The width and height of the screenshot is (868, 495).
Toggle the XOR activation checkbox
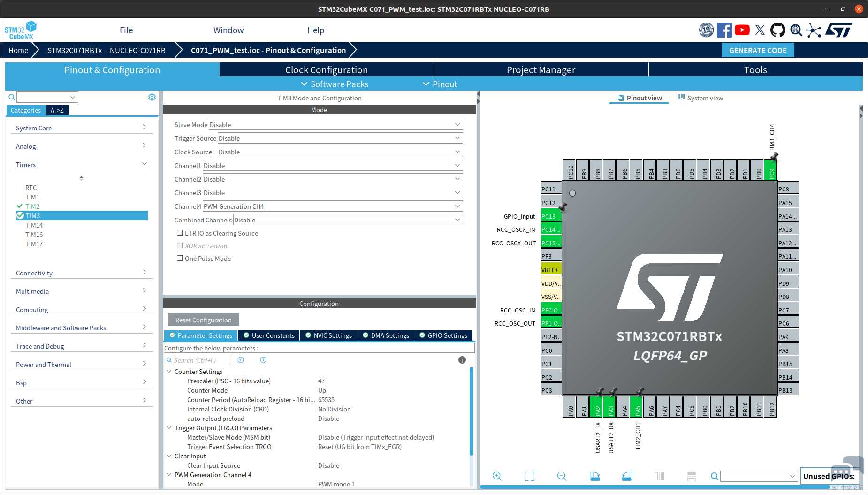click(180, 245)
